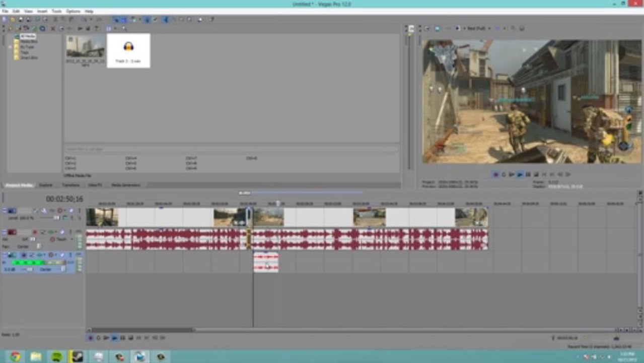
Task: Open Track FX on audio track 2
Action: (51, 232)
